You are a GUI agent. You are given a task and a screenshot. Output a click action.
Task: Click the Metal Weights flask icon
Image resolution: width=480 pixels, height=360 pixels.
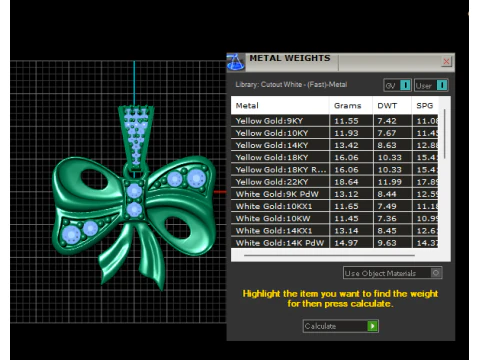(x=236, y=62)
